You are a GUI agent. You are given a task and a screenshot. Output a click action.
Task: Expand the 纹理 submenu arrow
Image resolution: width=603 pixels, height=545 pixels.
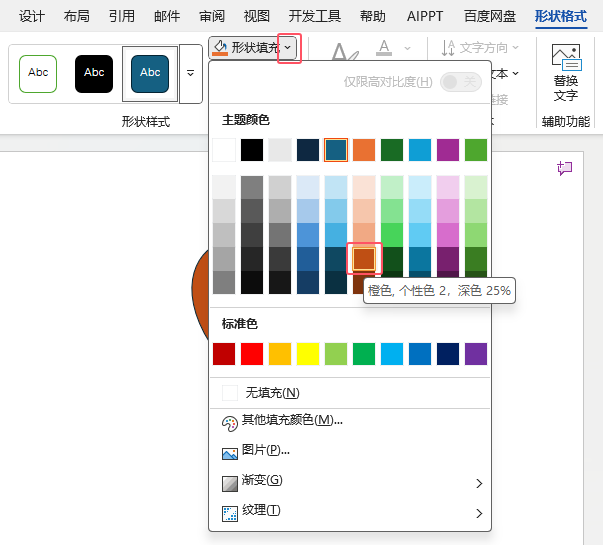coord(479,513)
